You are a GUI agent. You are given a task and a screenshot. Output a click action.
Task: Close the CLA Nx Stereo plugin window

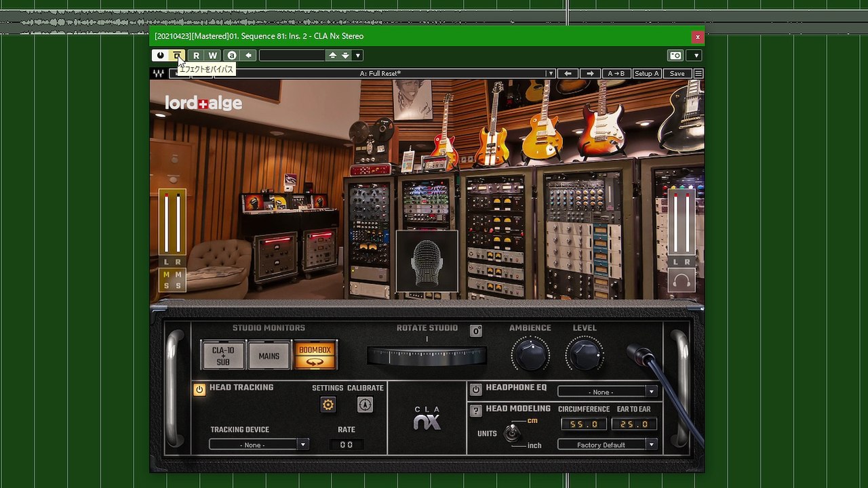coord(697,37)
